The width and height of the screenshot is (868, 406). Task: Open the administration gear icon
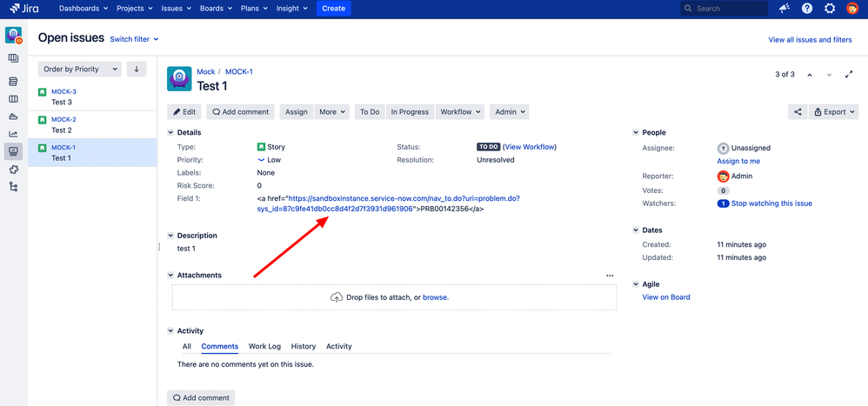830,9
